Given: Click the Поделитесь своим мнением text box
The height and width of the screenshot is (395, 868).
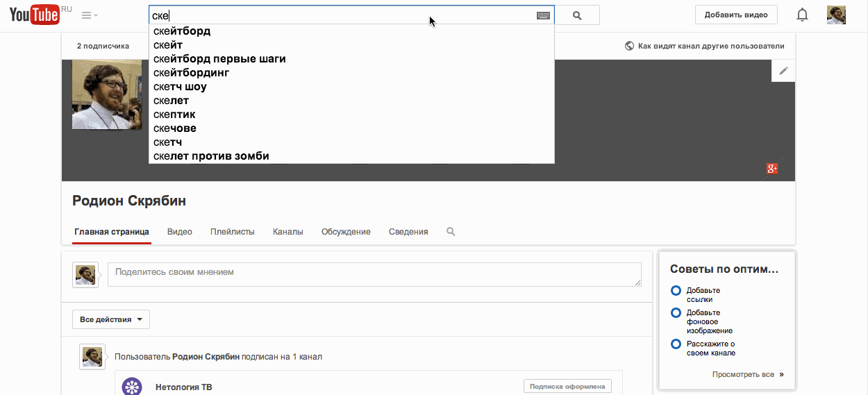Looking at the screenshot, I should (x=374, y=274).
